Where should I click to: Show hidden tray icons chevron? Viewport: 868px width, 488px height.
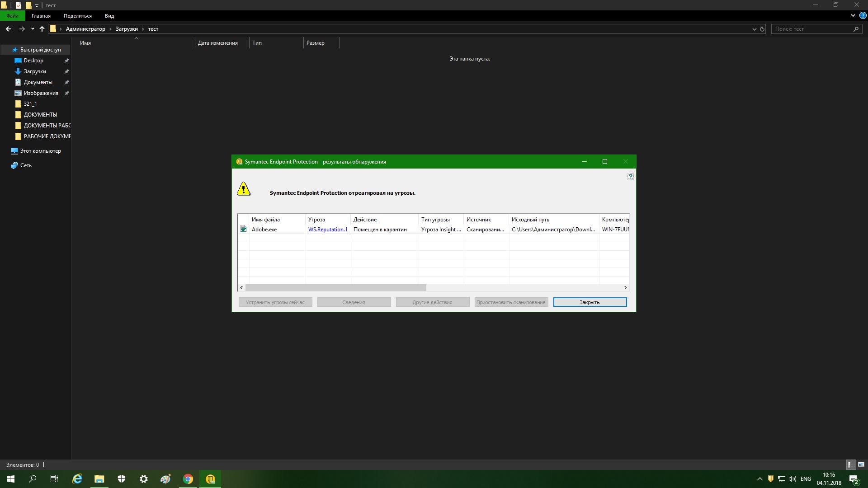[x=759, y=479]
